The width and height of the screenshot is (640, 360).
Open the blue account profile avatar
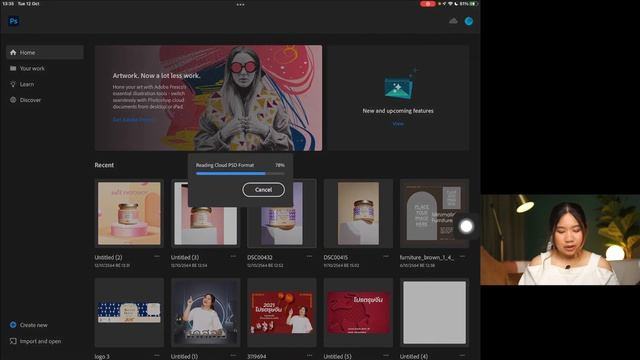point(469,21)
